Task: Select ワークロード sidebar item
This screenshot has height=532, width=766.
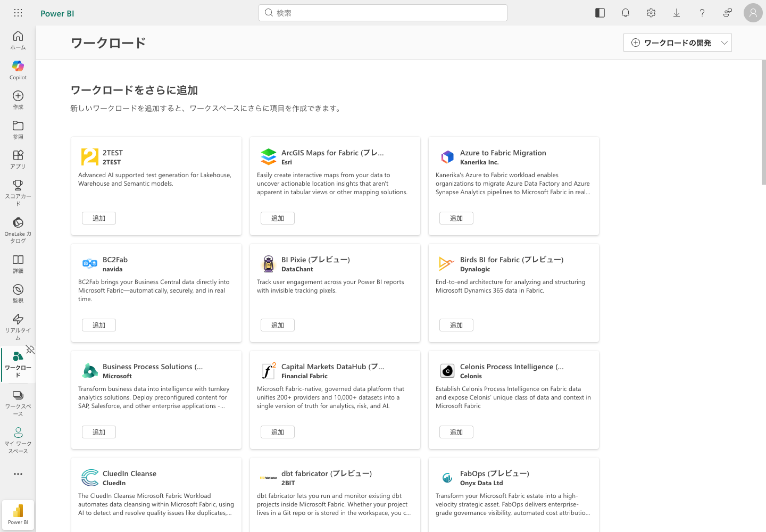Action: click(x=18, y=364)
